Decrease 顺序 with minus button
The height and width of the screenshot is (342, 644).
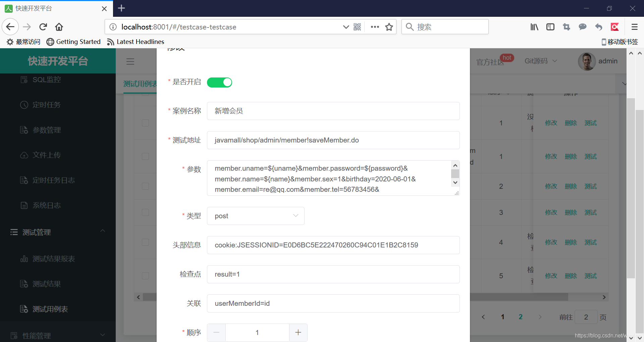pyautogui.click(x=216, y=333)
